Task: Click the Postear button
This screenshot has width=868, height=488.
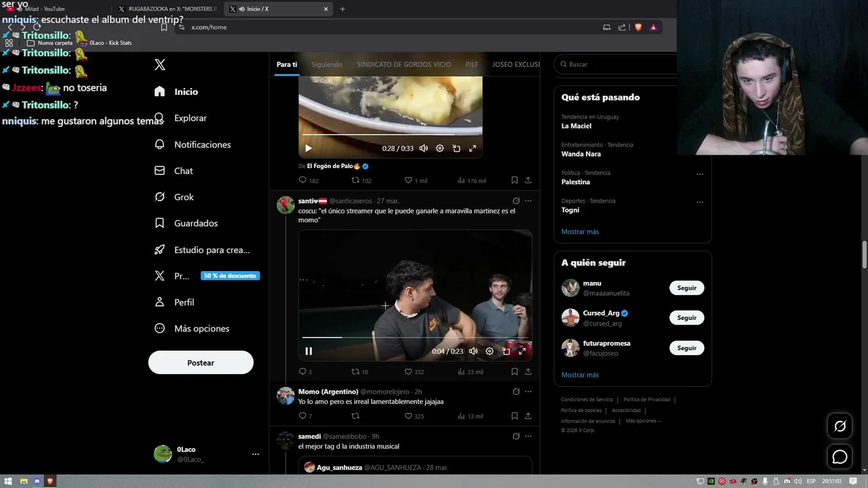Action: (x=201, y=363)
